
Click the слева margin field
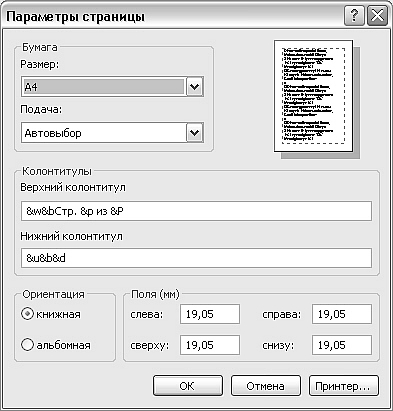210,314
